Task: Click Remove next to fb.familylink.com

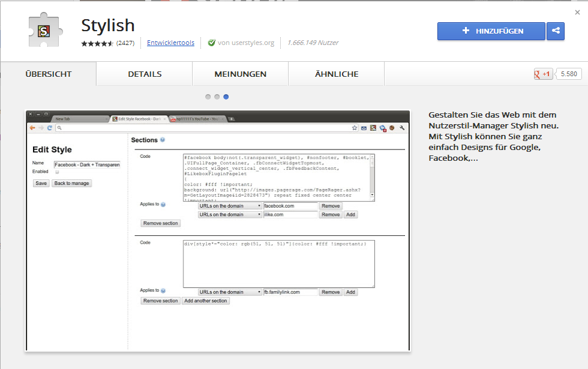Action: coord(331,292)
